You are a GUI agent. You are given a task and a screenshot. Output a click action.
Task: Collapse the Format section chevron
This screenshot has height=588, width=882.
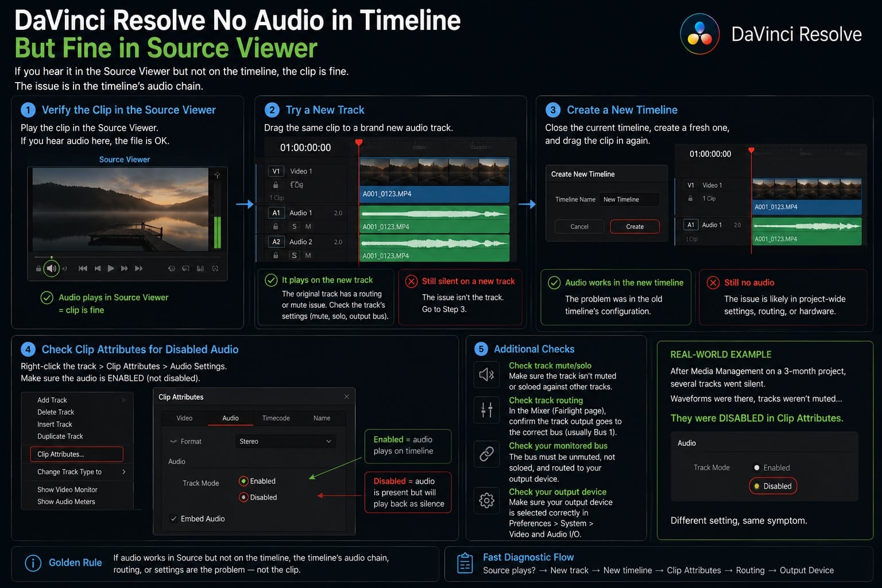point(173,442)
